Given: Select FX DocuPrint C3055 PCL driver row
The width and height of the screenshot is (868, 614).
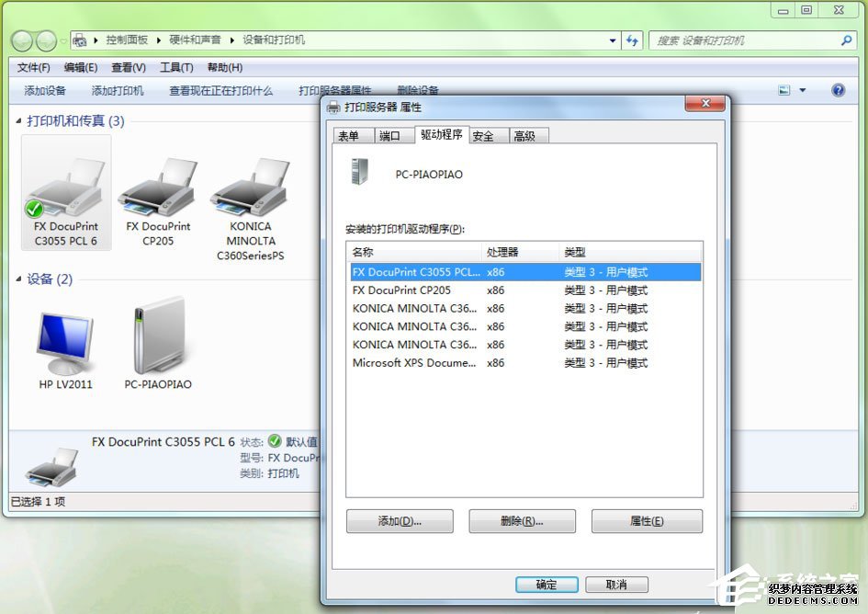Looking at the screenshot, I should (526, 272).
